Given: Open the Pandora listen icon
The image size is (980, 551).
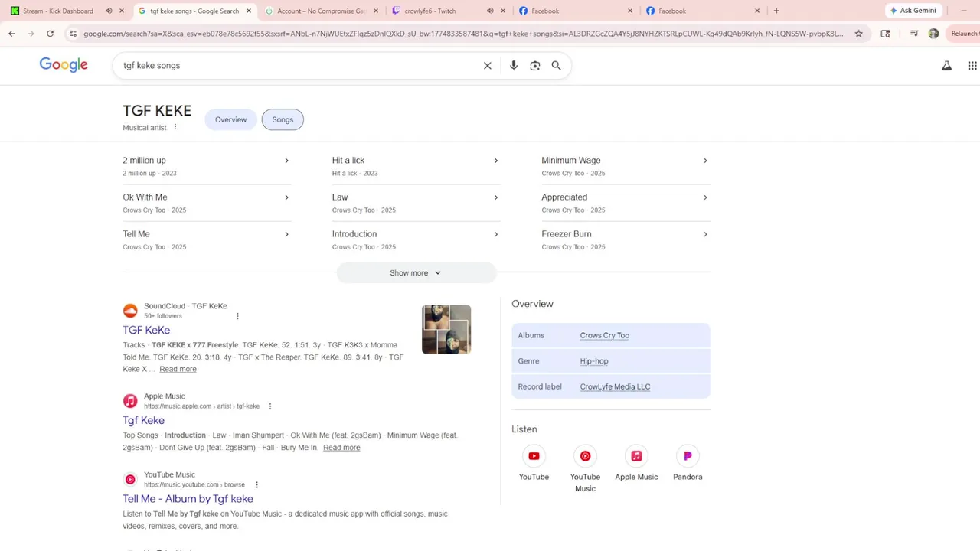Looking at the screenshot, I should 688,456.
